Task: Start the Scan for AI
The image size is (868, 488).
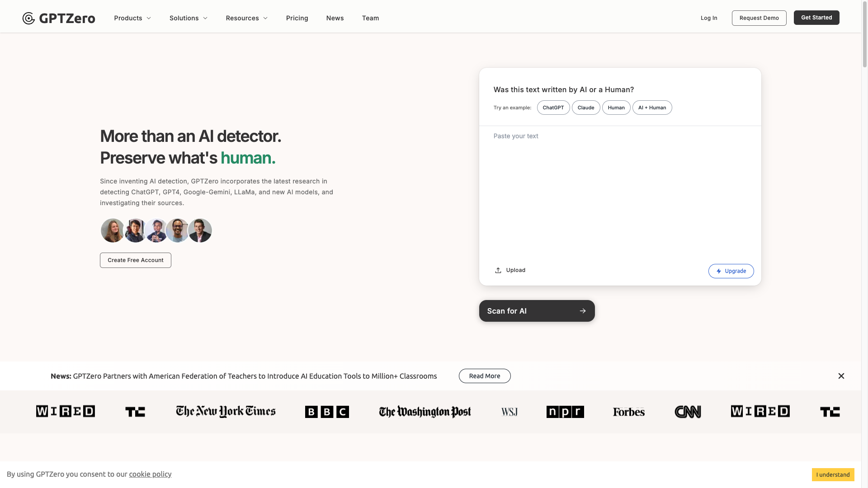Action: pyautogui.click(x=537, y=311)
